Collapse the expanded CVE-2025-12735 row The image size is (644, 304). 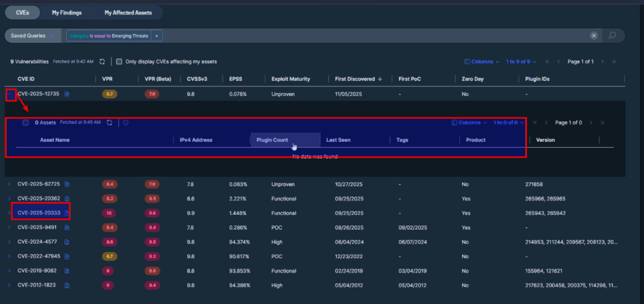pos(10,94)
